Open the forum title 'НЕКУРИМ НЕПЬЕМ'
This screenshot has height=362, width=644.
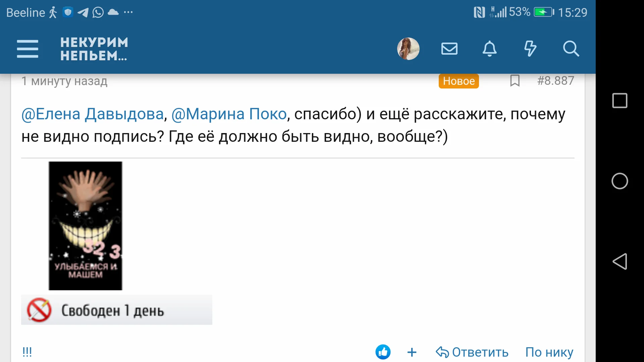point(94,49)
